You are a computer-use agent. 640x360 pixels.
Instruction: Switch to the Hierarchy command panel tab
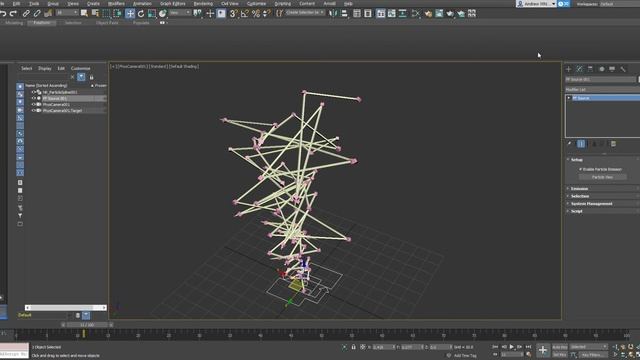coord(590,69)
